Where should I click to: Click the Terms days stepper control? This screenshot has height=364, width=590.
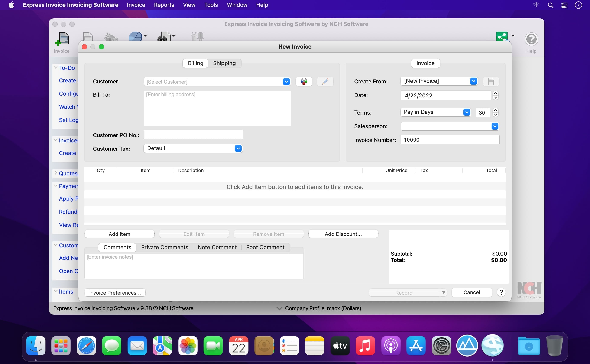[496, 112]
